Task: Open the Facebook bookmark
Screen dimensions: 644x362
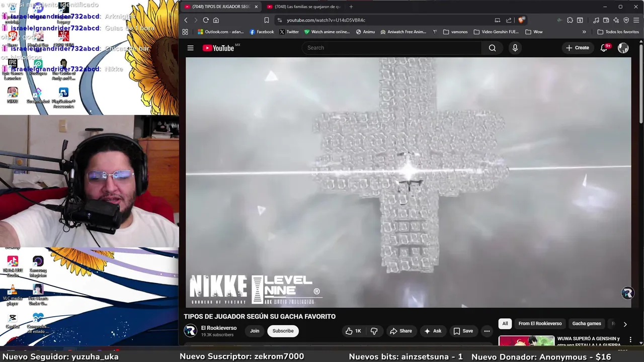Action: click(262, 32)
